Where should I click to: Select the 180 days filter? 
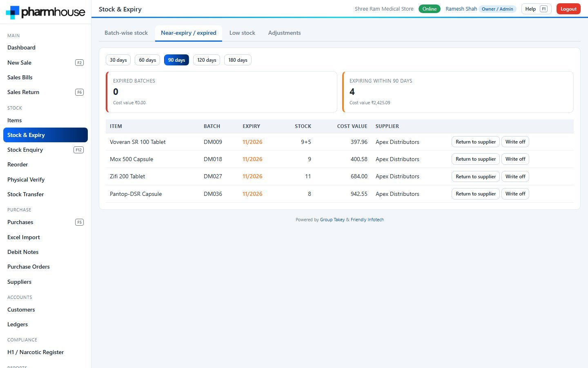(238, 60)
